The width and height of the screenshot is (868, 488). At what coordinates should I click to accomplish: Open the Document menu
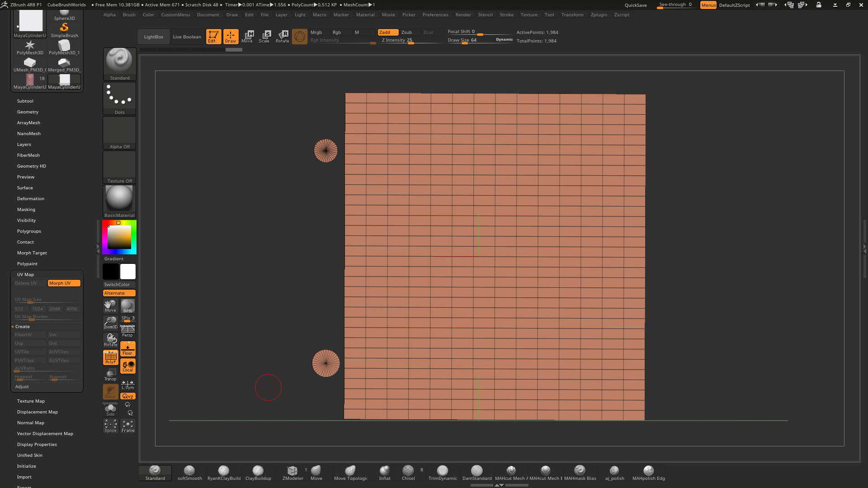208,14
